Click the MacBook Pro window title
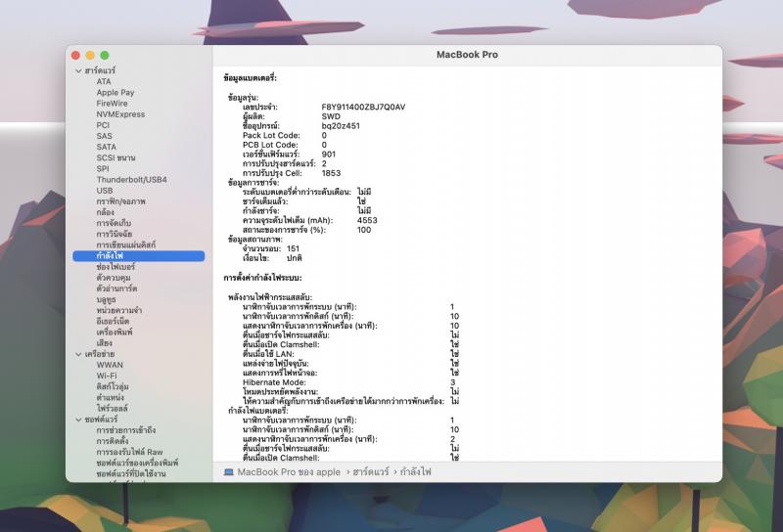Screen dimensions: 783x532 [x=467, y=55]
